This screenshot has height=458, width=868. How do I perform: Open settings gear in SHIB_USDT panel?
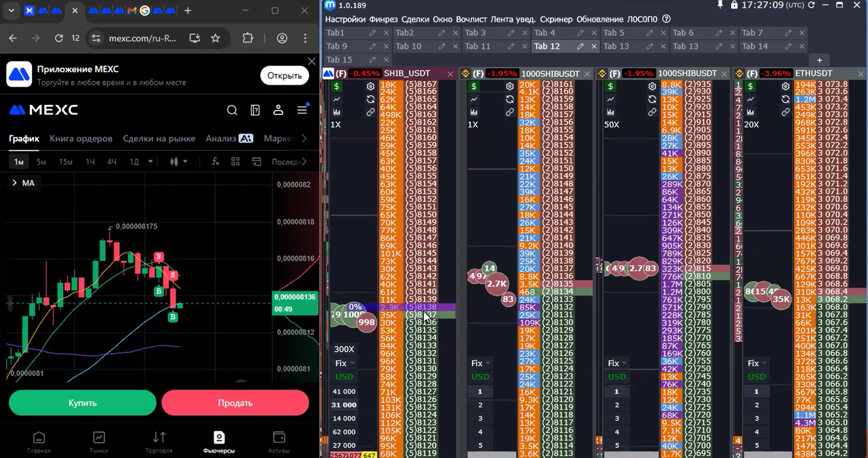(371, 87)
